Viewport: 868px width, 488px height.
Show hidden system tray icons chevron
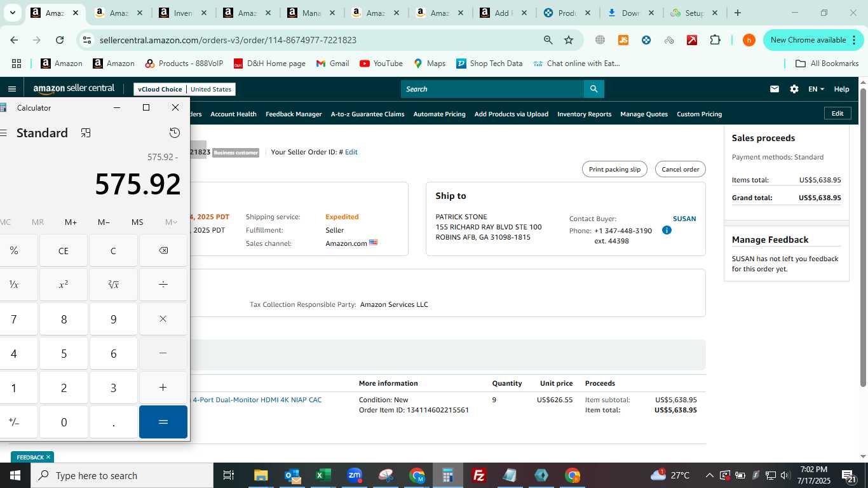pyautogui.click(x=709, y=475)
